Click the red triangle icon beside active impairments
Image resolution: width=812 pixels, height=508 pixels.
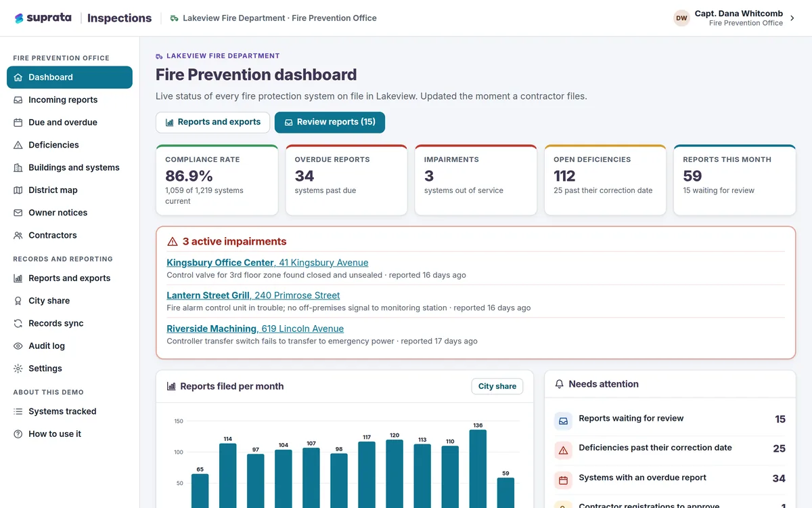(x=173, y=242)
